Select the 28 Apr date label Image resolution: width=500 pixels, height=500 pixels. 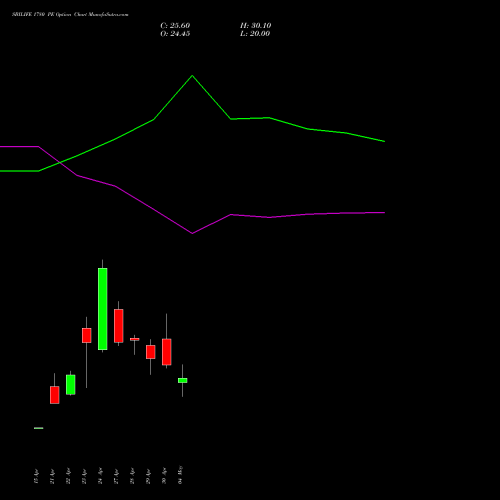pyautogui.click(x=132, y=476)
